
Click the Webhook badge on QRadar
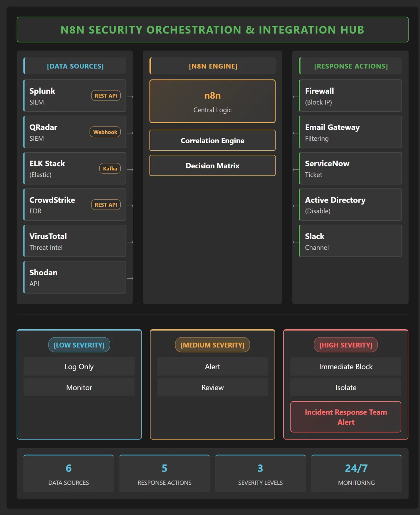coord(105,132)
